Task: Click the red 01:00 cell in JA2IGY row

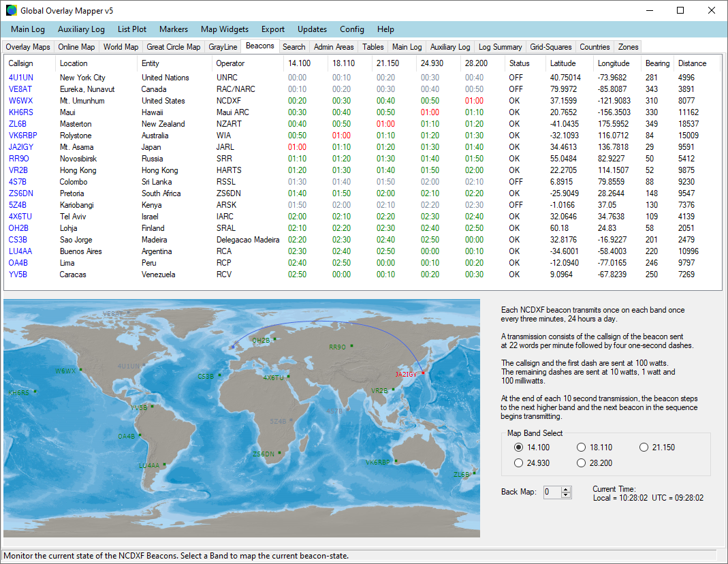Action: pos(297,147)
